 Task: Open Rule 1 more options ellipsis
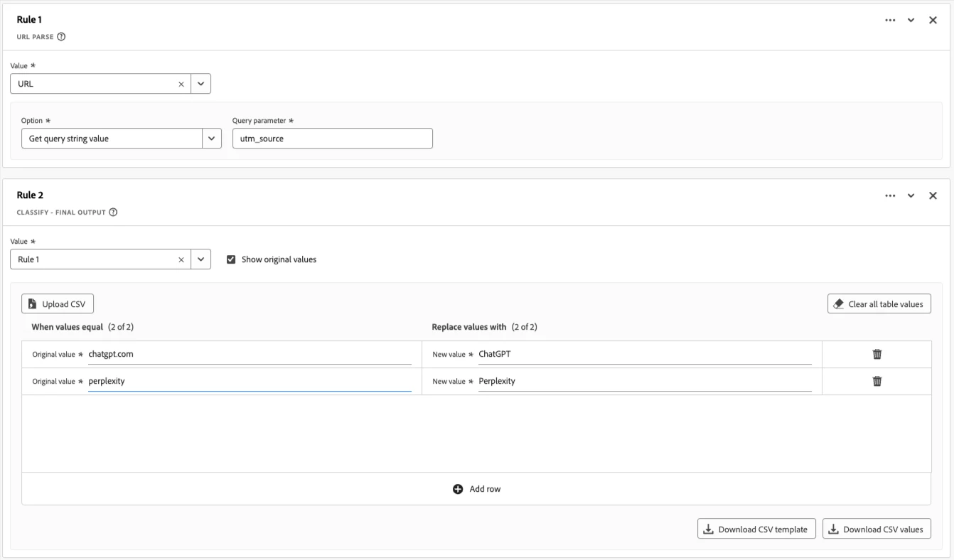[x=890, y=20]
